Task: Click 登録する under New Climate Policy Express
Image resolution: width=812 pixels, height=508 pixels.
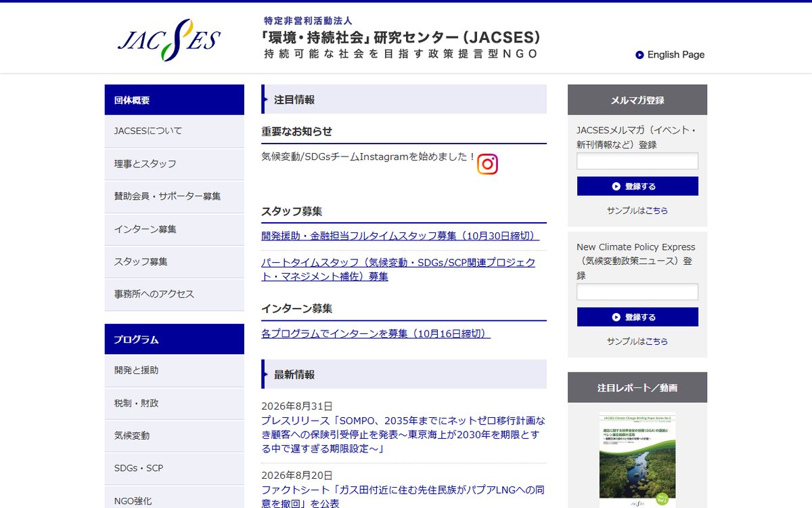Action: click(x=637, y=317)
